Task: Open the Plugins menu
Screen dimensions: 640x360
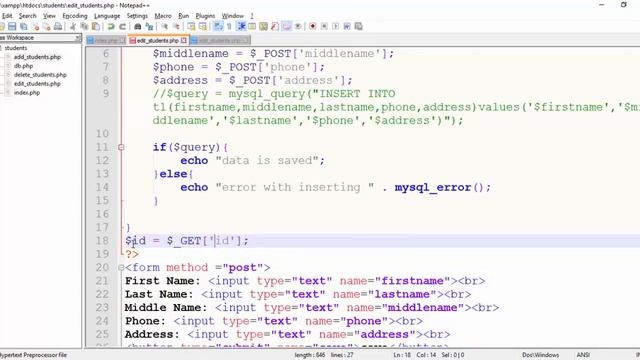Action: 205,16
